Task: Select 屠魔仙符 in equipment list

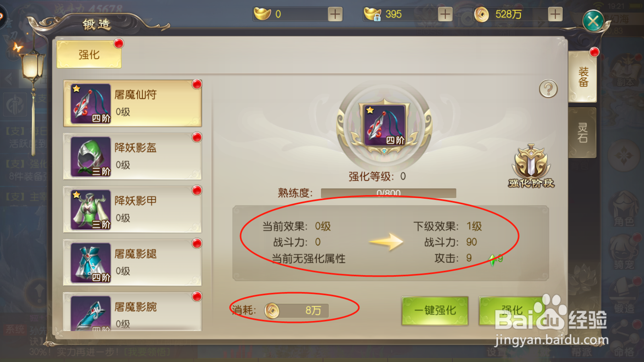Action: click(x=132, y=103)
